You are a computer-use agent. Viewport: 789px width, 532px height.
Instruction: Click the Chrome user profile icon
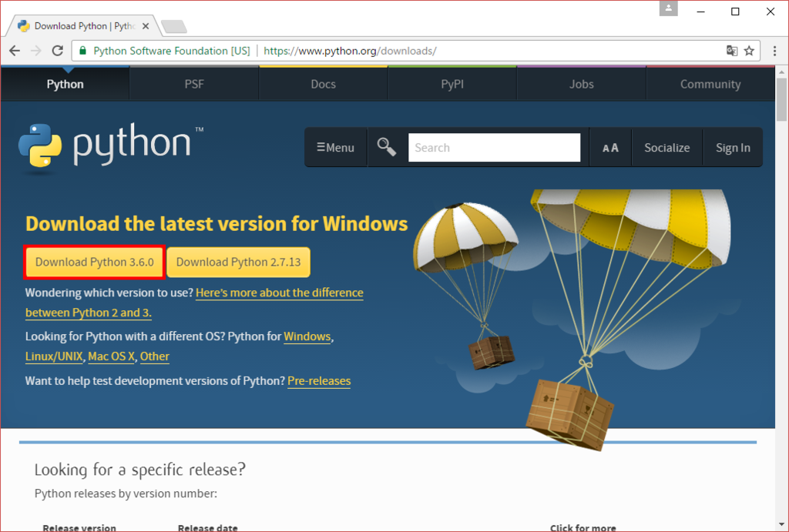tap(668, 8)
